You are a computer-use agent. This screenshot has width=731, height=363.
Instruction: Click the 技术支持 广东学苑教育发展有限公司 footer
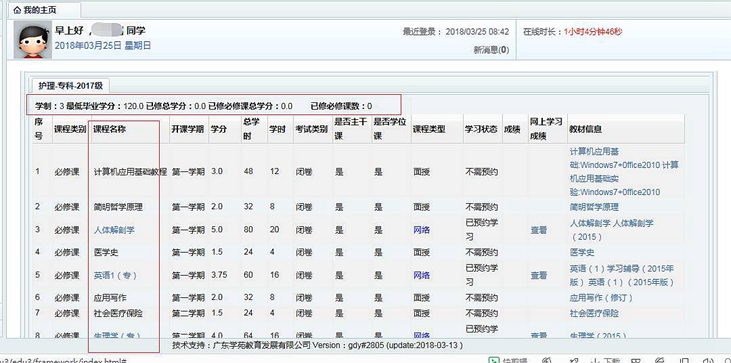[x=317, y=345]
